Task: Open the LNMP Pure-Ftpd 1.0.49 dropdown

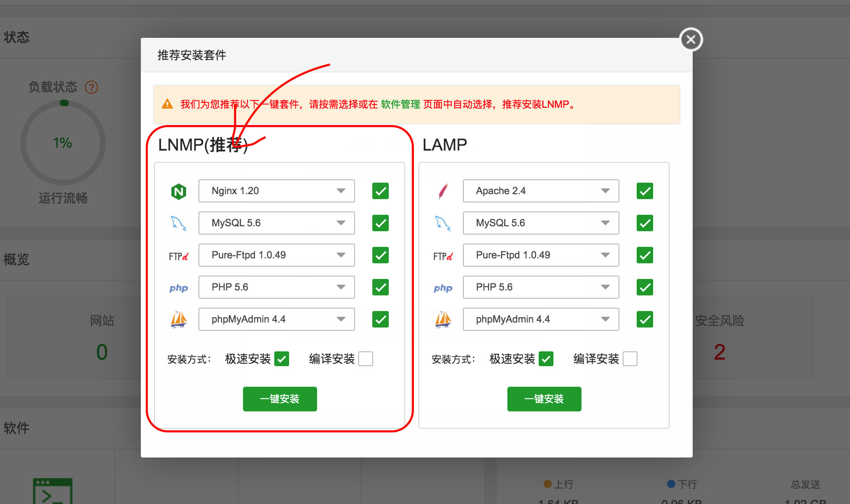Action: click(x=277, y=255)
